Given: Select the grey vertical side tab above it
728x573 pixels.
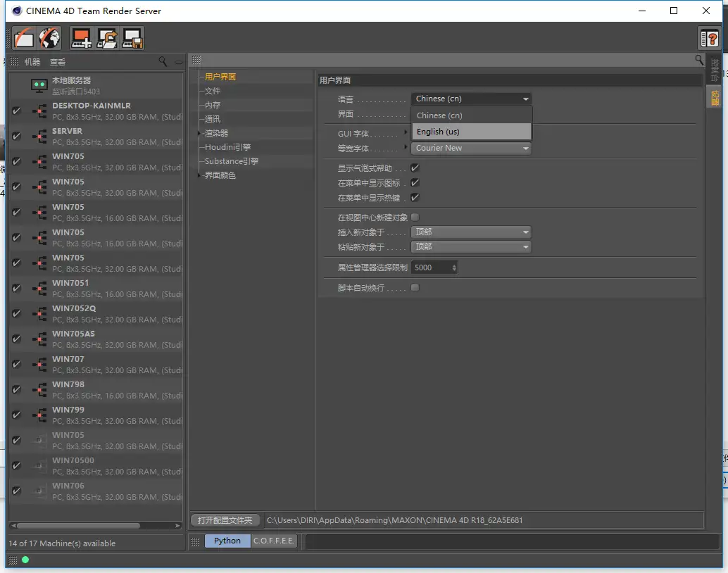Looking at the screenshot, I should click(x=714, y=70).
